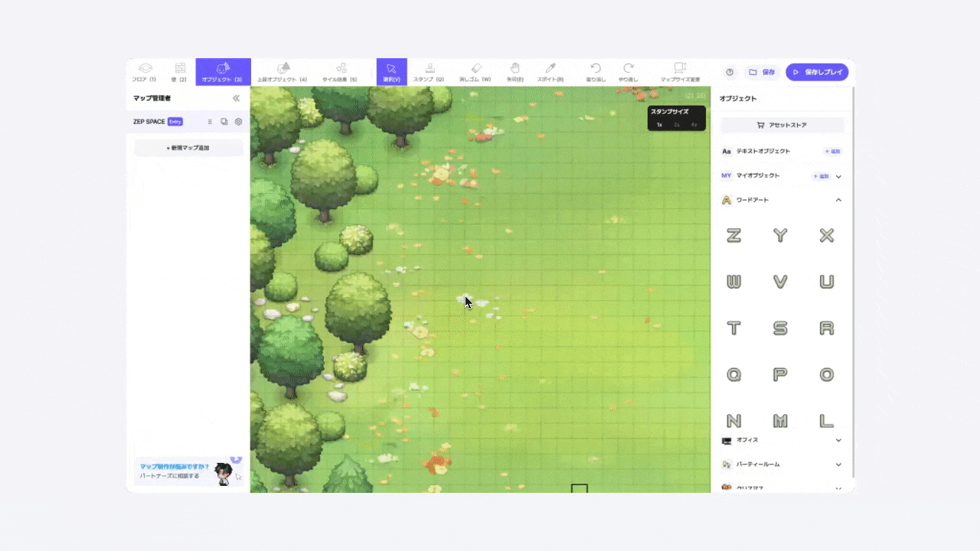Collapse the ワードアート section

click(838, 200)
